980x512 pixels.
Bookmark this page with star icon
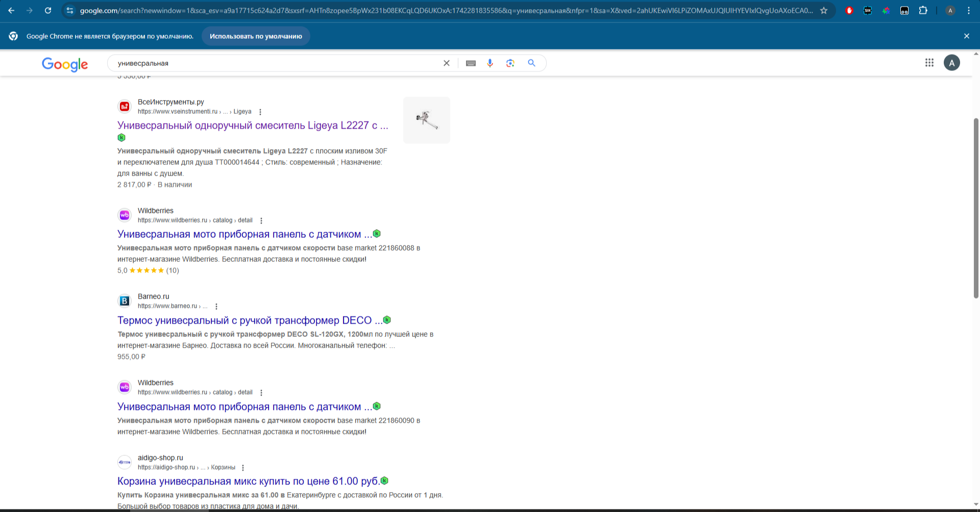click(x=824, y=11)
